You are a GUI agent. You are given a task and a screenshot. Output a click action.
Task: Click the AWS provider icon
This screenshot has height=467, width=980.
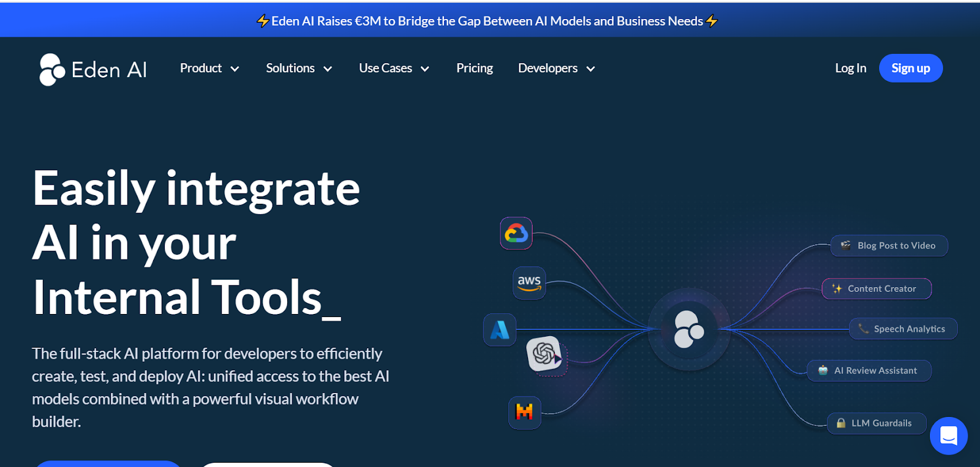coord(529,283)
